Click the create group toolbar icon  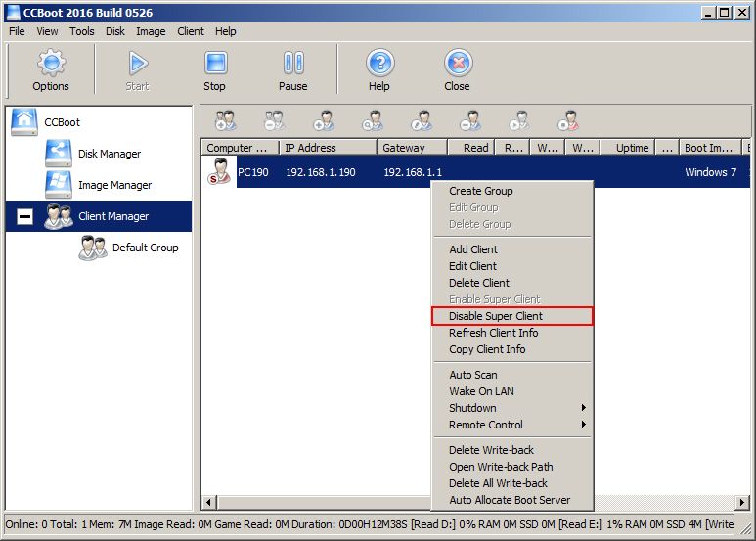pyautogui.click(x=225, y=121)
